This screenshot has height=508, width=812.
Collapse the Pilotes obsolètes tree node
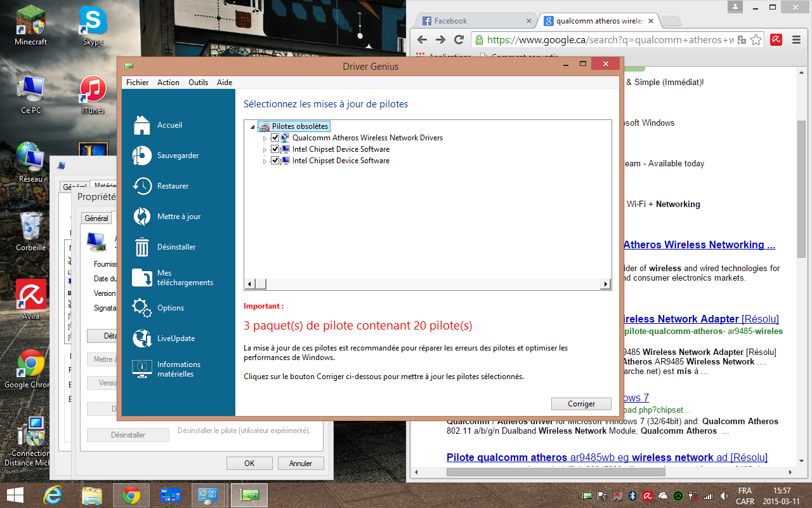coord(253,127)
